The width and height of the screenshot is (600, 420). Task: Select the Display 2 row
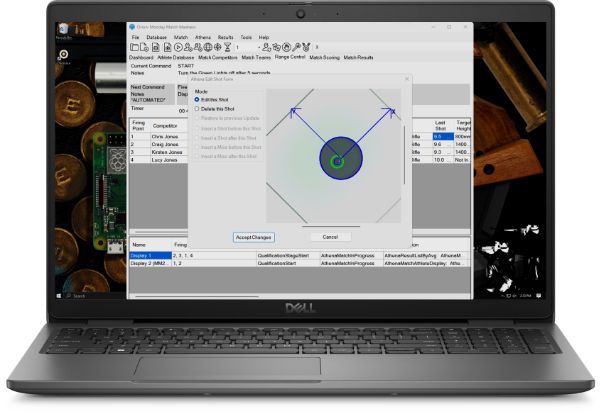click(150, 264)
